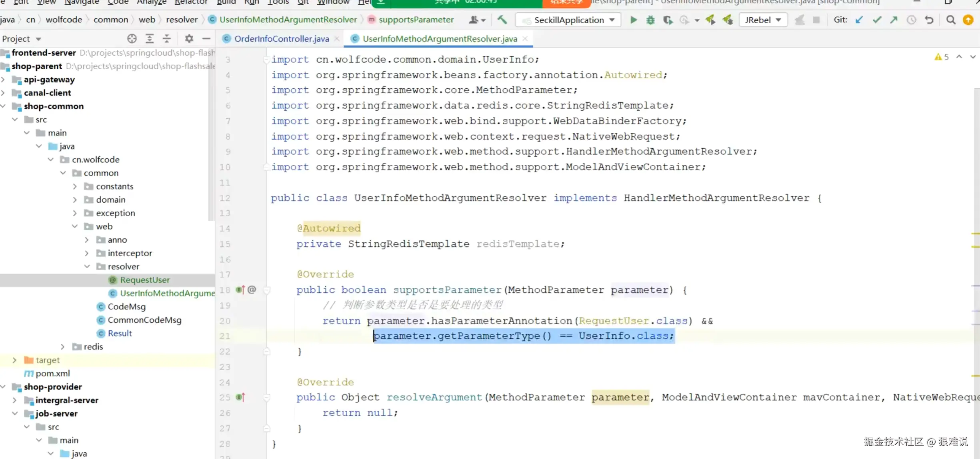980x459 pixels.
Task: Click Git commit checkmark icon
Action: [x=877, y=20]
